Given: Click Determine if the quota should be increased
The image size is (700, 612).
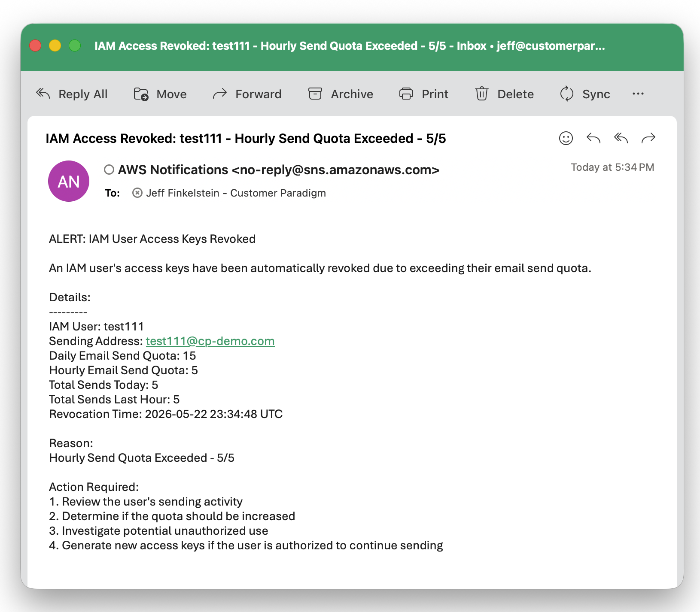Looking at the screenshot, I should tap(172, 516).
